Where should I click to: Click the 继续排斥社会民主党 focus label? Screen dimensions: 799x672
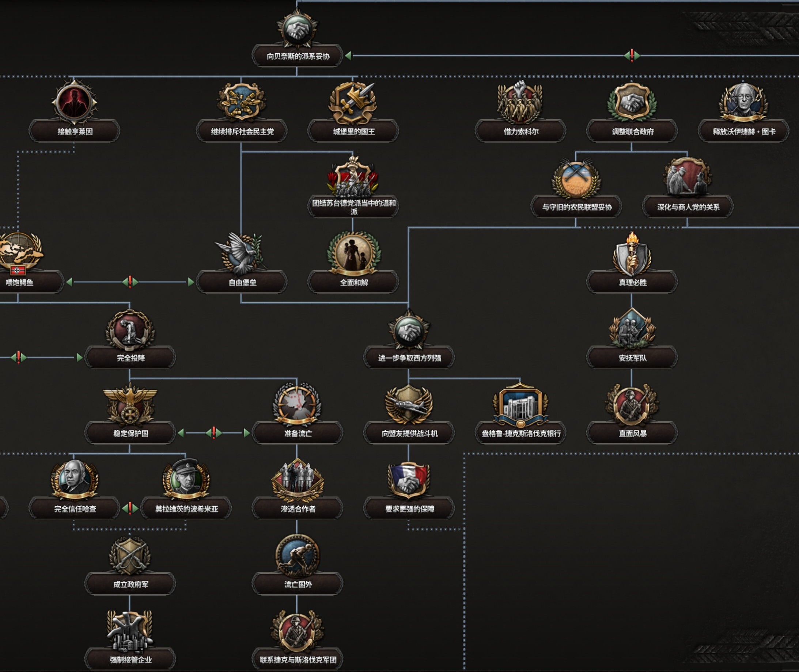242,131
